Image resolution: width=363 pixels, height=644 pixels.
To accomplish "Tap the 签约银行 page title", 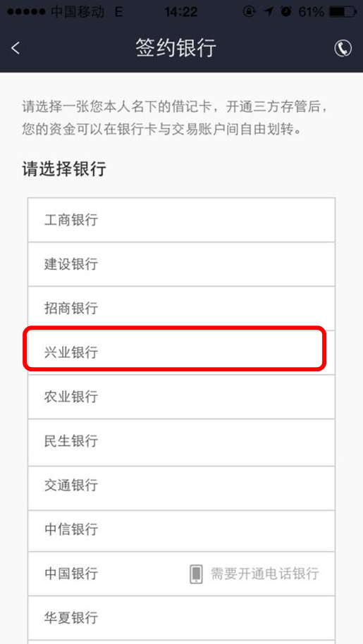I will [176, 48].
